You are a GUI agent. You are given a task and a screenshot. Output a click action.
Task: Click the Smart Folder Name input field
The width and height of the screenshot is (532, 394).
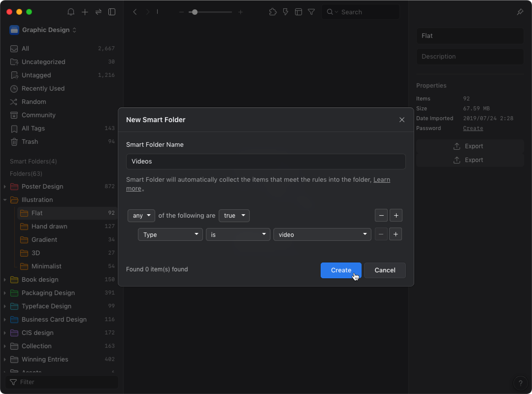(x=265, y=161)
